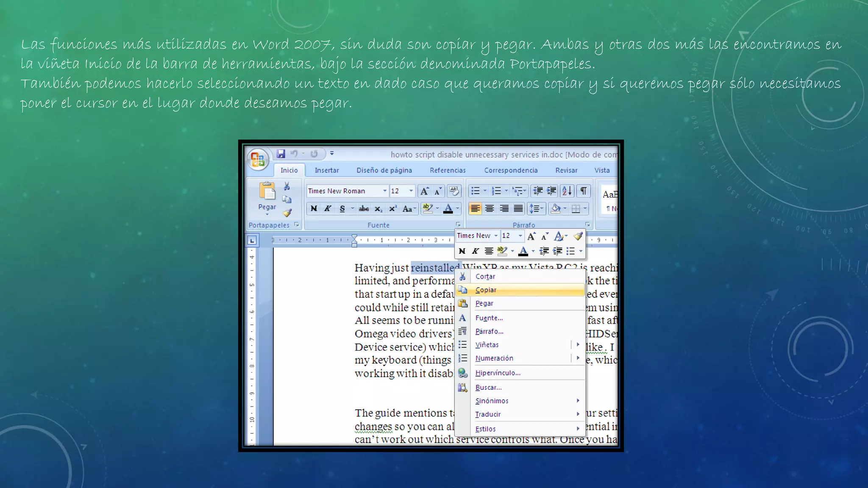Image resolution: width=868 pixels, height=488 pixels.
Task: Click the Copy icon in Portapapeles group
Action: 287,199
